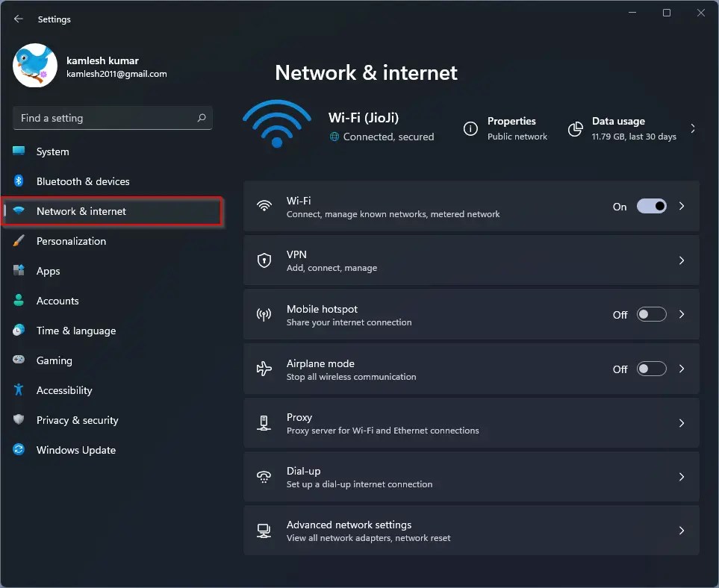Click the System monitor icon
This screenshot has height=588, width=719.
coord(19,151)
